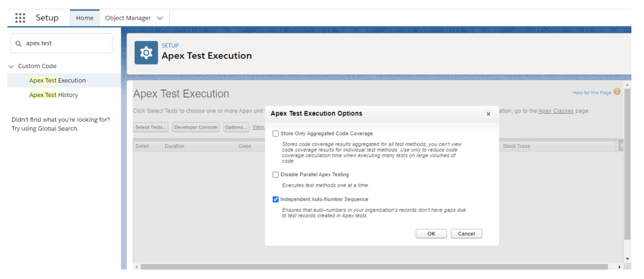
Task: Switch to the Home tab
Action: (x=85, y=18)
